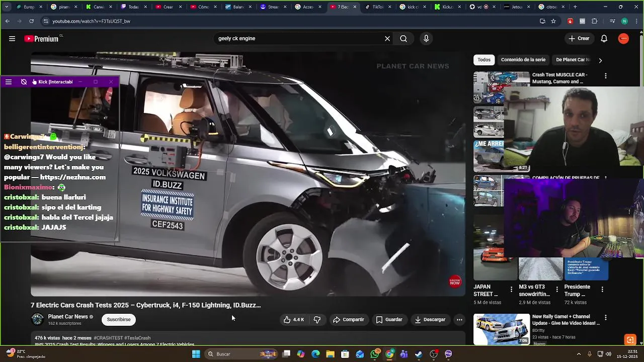
Task: Show more filter chips with arrow
Action: (600, 60)
